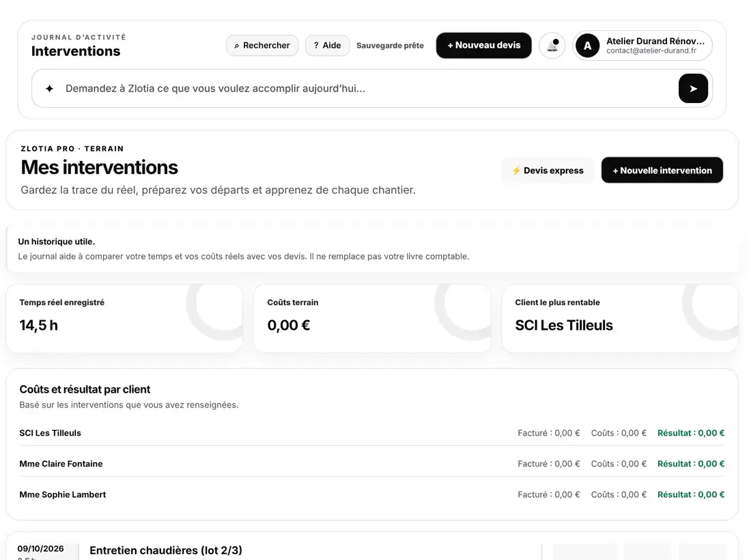Open the Atelier Durand Rénov account menu
The height and width of the screenshot is (560, 751).
(x=642, y=46)
